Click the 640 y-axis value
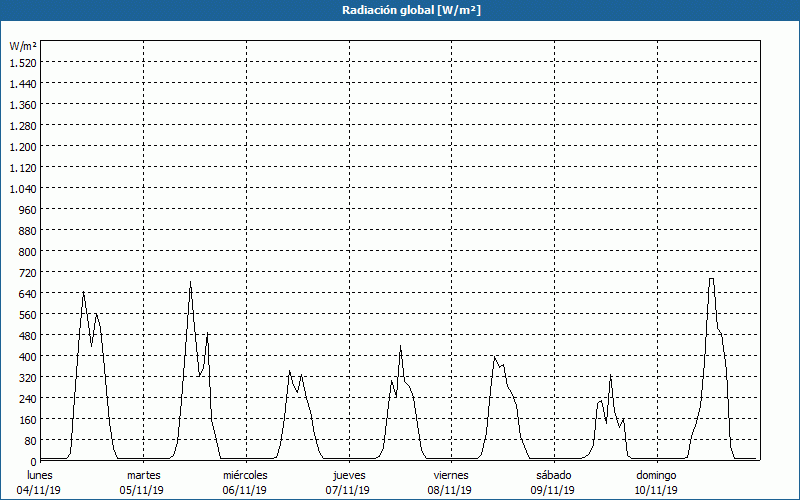The width and height of the screenshot is (800, 500). coord(29,294)
